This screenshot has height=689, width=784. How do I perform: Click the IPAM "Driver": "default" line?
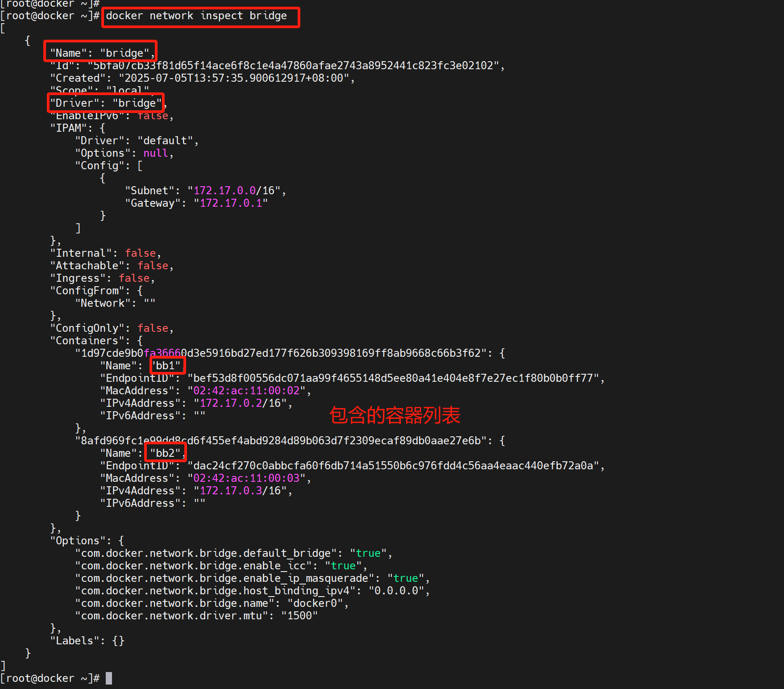pyautogui.click(x=137, y=141)
